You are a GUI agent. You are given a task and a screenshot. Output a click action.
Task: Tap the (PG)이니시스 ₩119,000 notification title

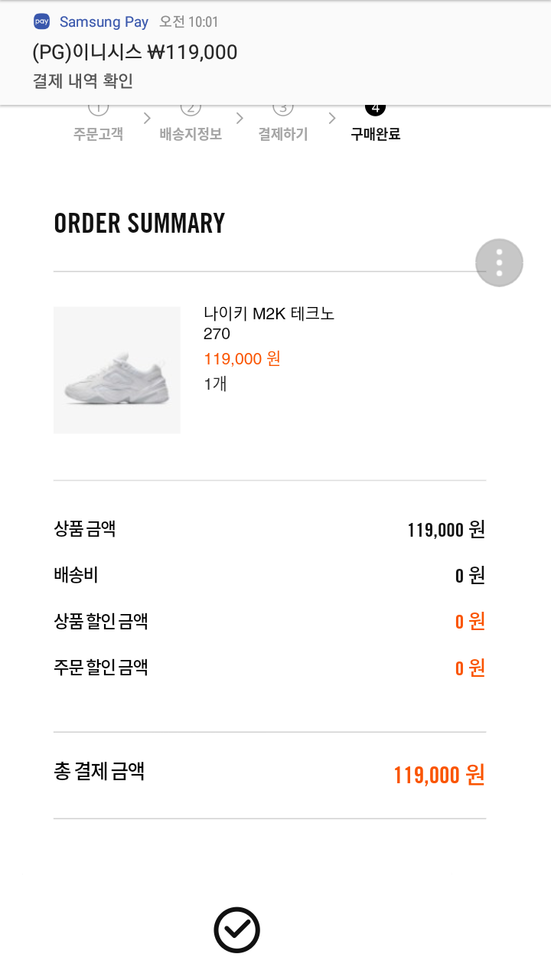135,52
